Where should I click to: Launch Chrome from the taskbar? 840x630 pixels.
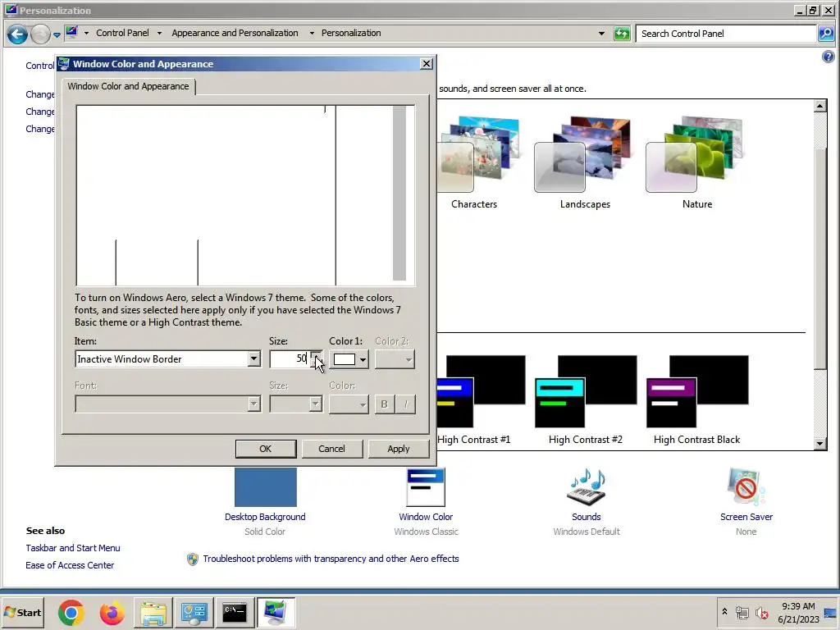(71, 612)
